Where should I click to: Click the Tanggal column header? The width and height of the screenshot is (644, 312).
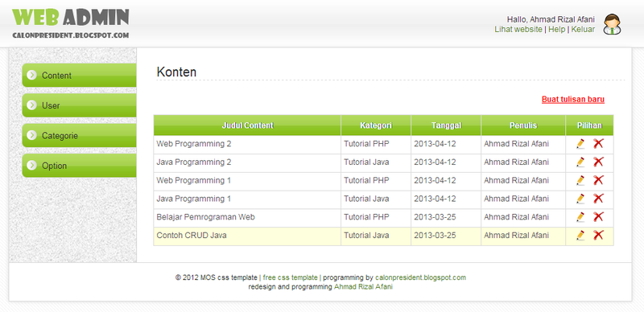click(x=446, y=125)
